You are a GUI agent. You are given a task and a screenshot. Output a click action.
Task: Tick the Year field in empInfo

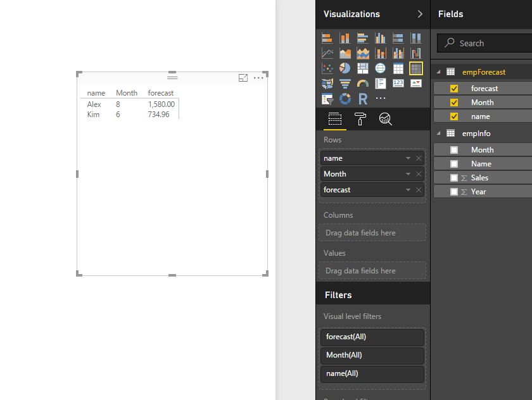(454, 192)
